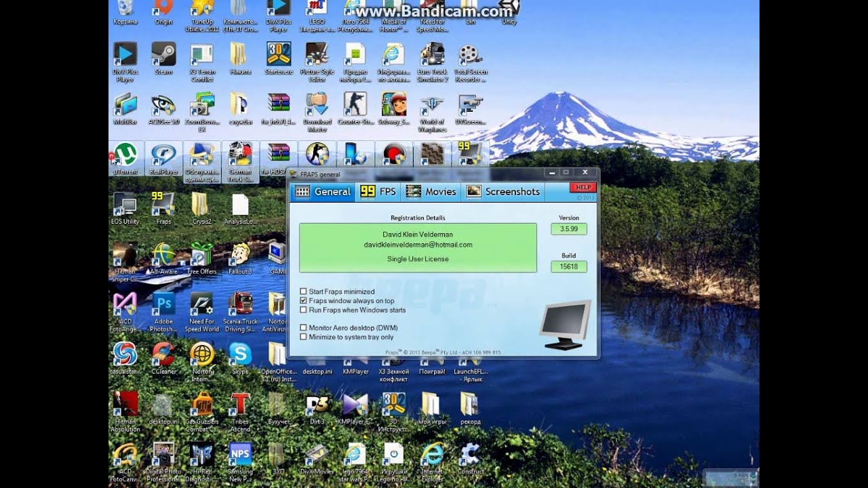
Task: Enable Run Fraps when Windows starts
Action: coord(303,310)
